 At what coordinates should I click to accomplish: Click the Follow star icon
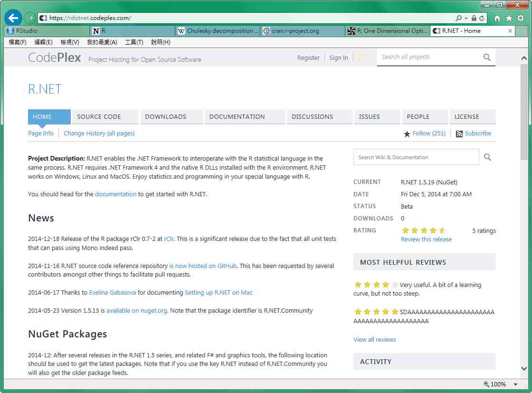[407, 134]
